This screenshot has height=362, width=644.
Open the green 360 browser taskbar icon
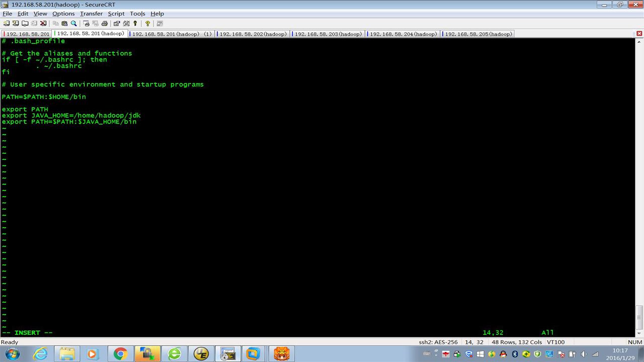point(175,354)
